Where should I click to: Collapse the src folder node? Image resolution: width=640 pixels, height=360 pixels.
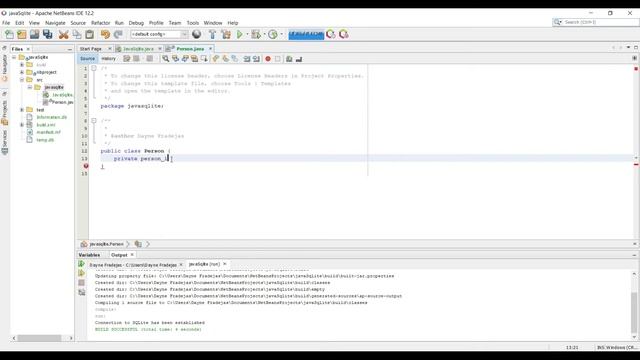coord(22,80)
